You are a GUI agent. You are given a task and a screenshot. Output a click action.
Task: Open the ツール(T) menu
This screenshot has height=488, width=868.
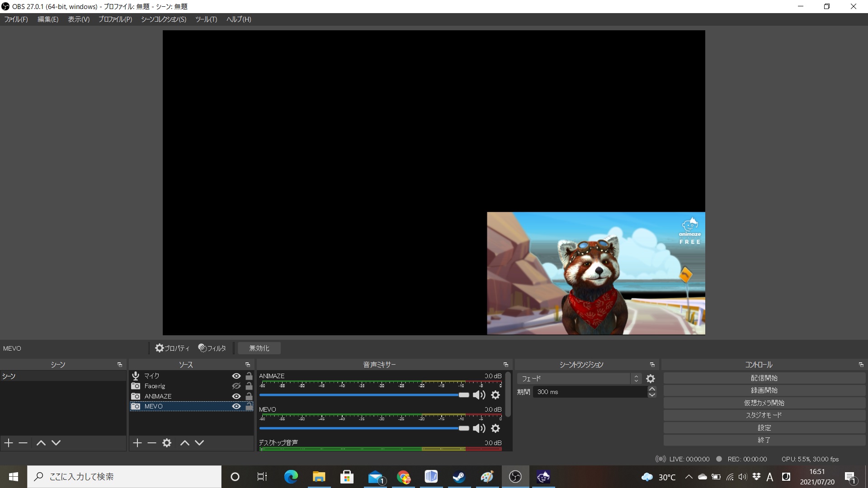[x=206, y=19]
